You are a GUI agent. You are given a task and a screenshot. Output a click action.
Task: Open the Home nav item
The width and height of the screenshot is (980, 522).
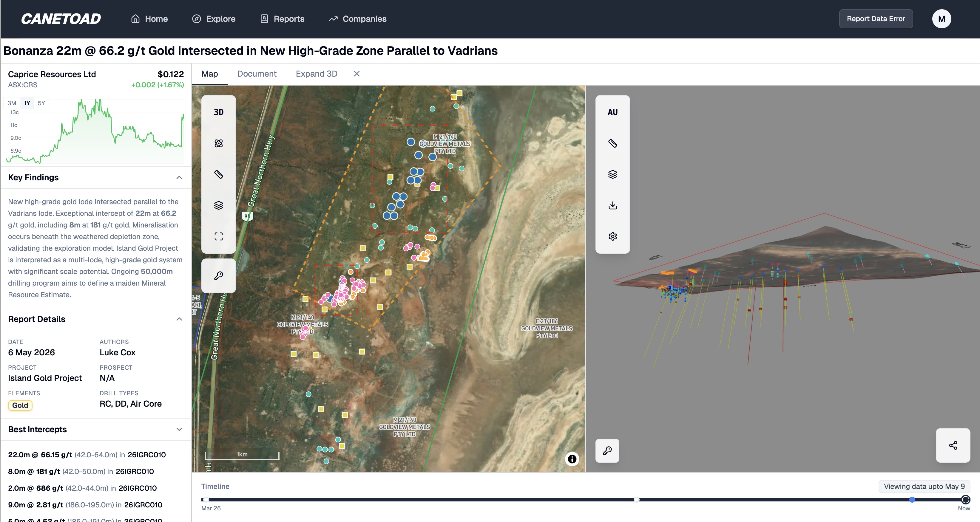click(x=149, y=18)
